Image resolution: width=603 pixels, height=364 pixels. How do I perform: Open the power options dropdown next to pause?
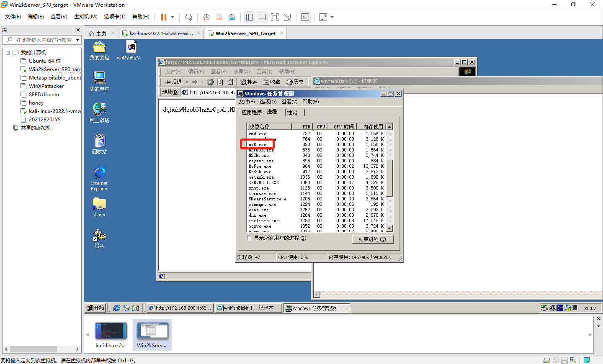(x=173, y=17)
